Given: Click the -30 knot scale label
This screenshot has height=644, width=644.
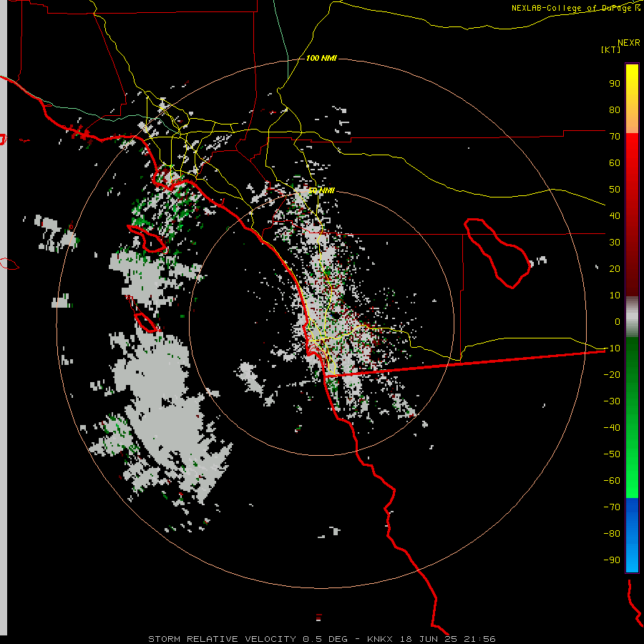Looking at the screenshot, I should click(612, 401).
